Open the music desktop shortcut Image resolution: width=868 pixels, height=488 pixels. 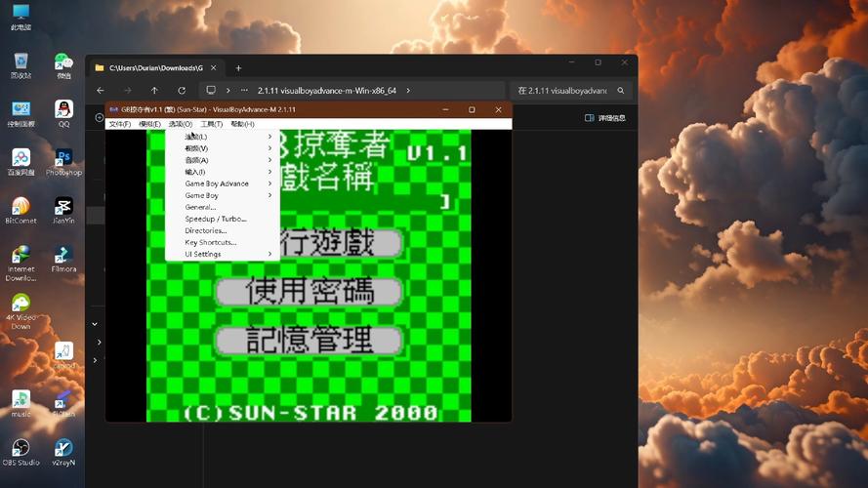pos(21,404)
